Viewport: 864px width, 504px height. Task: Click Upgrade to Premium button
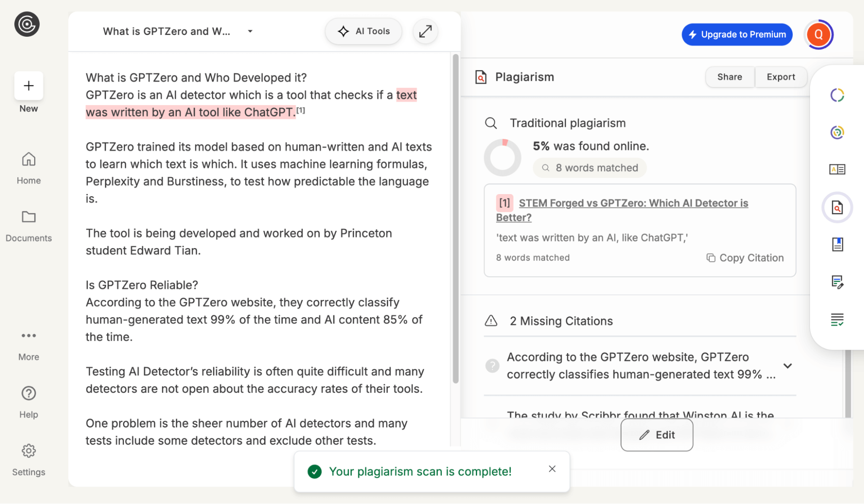pyautogui.click(x=737, y=35)
